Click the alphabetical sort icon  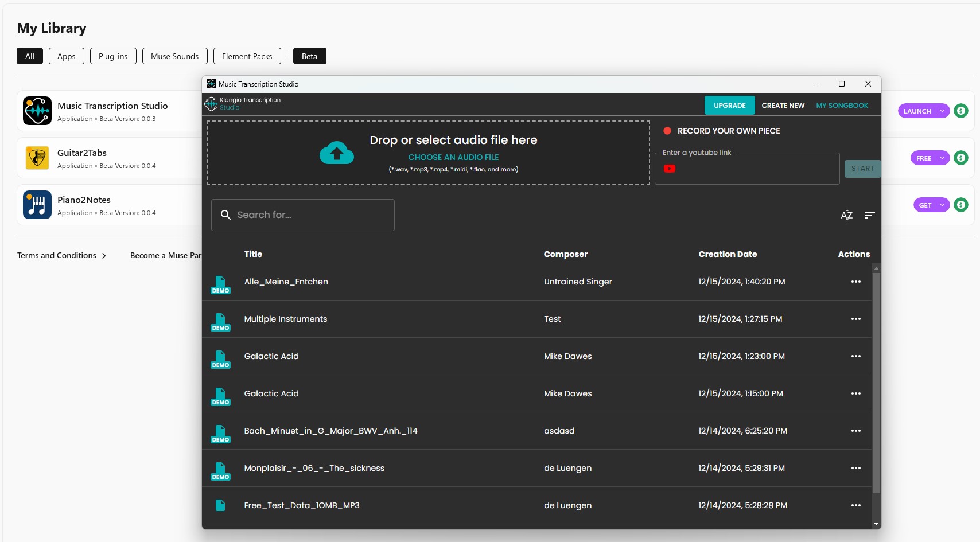[x=846, y=215]
